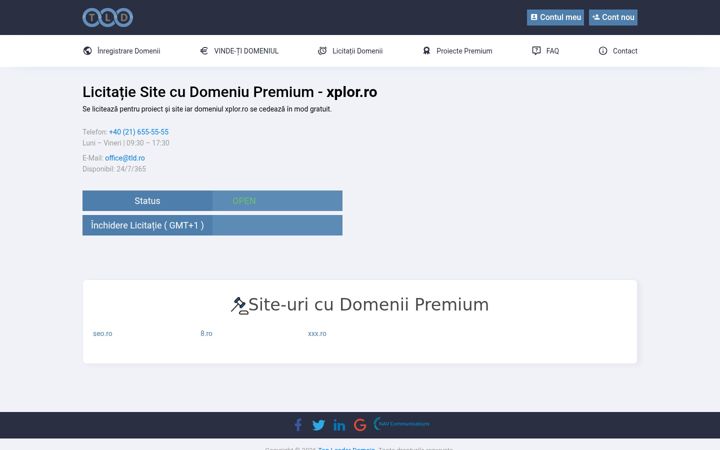Click Site-uri cu Domenii Premium heading
Viewport: 720px width, 450px height.
point(369,304)
